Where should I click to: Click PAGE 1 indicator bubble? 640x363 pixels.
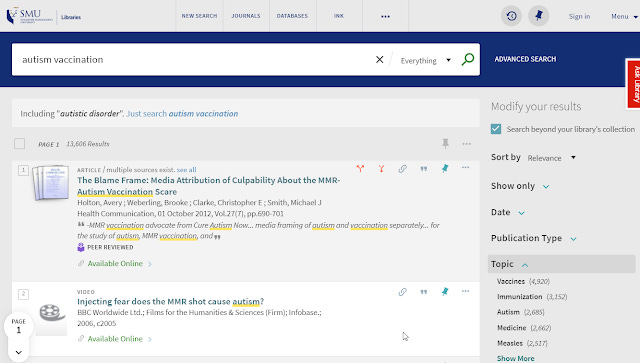pos(19,326)
